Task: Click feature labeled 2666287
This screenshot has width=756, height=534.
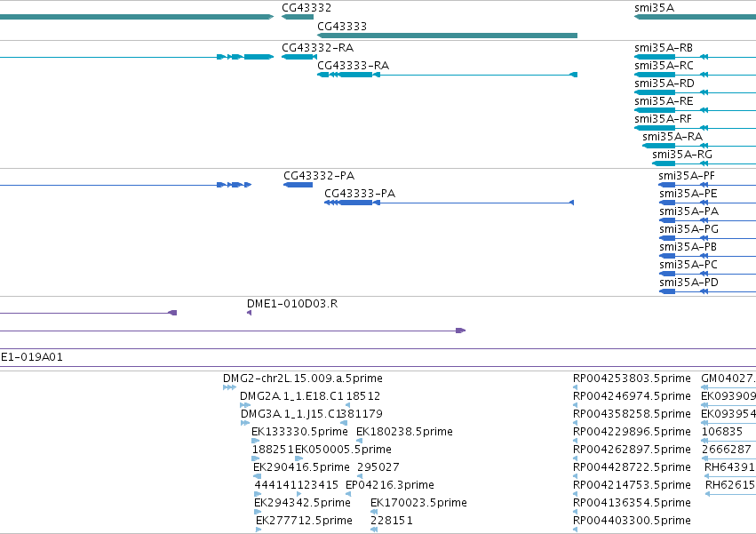Action: pyautogui.click(x=727, y=450)
